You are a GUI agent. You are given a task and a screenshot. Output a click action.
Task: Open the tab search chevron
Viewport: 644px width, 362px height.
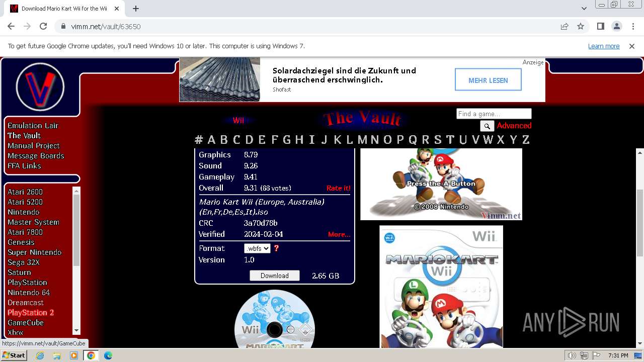(584, 9)
